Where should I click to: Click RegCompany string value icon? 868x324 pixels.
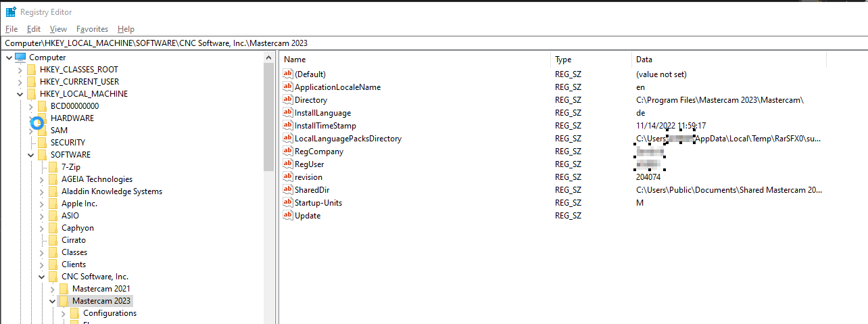point(287,151)
